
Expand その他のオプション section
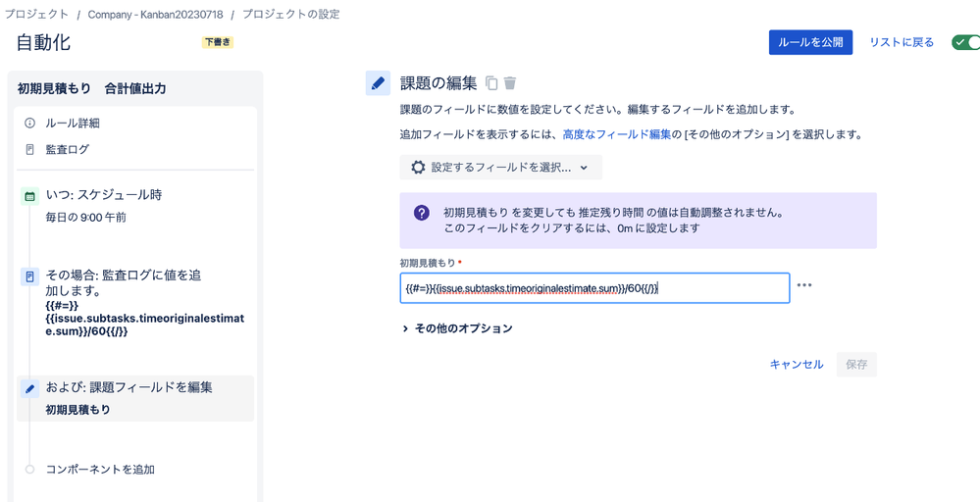pyautogui.click(x=457, y=328)
